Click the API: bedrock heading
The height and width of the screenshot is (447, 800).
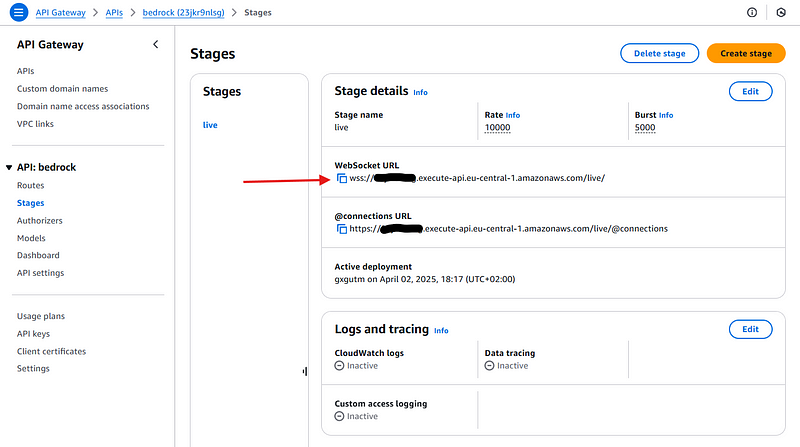click(x=46, y=167)
